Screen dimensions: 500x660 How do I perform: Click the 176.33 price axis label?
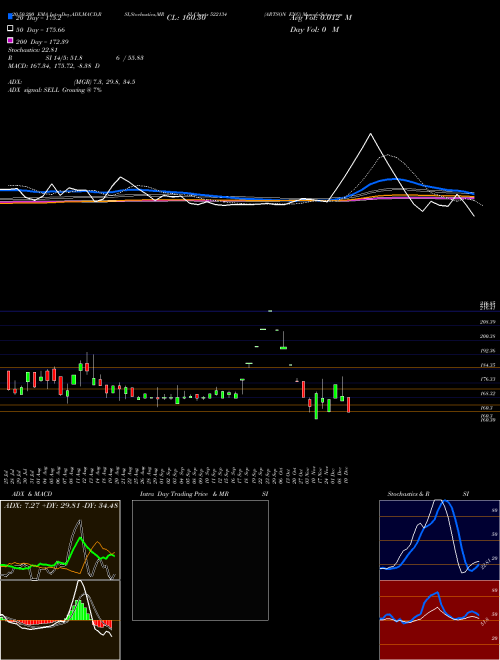click(488, 379)
